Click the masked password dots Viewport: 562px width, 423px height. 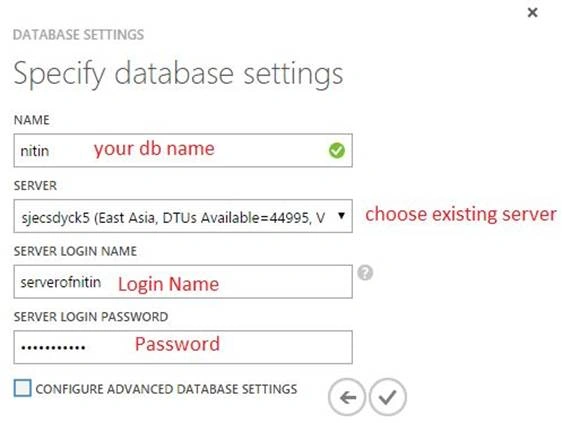coord(53,347)
